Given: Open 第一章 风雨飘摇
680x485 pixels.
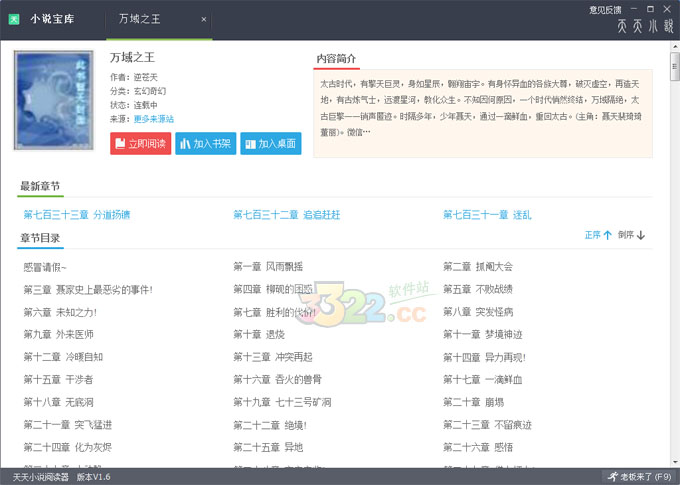Looking at the screenshot, I should 268,266.
